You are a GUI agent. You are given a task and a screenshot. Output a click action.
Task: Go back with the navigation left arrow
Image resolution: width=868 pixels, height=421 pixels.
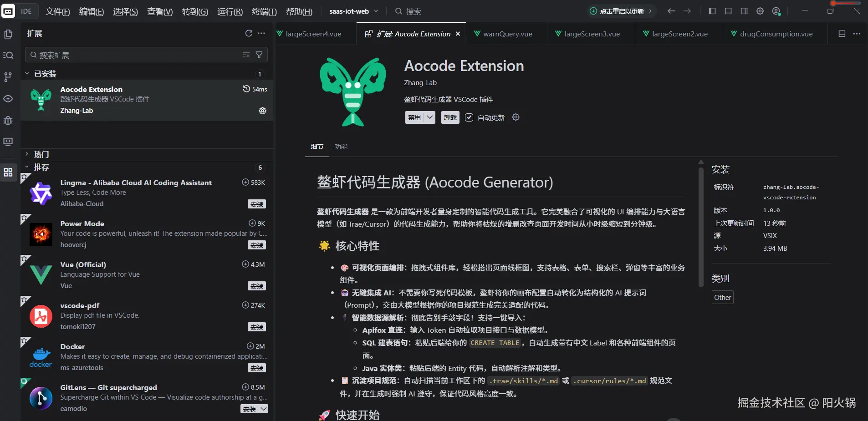(x=671, y=11)
